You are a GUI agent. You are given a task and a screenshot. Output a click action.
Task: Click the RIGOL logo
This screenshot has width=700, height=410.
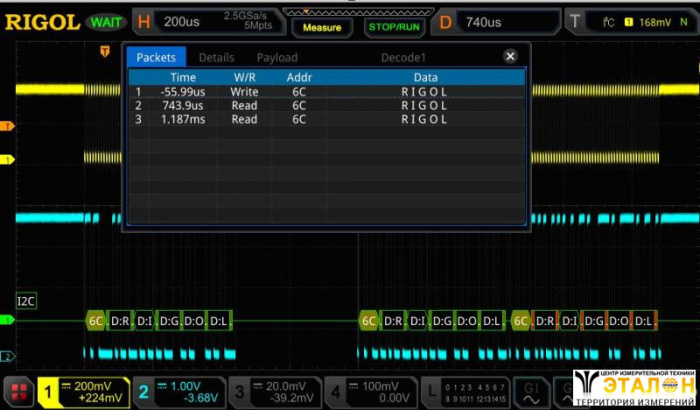pos(40,21)
